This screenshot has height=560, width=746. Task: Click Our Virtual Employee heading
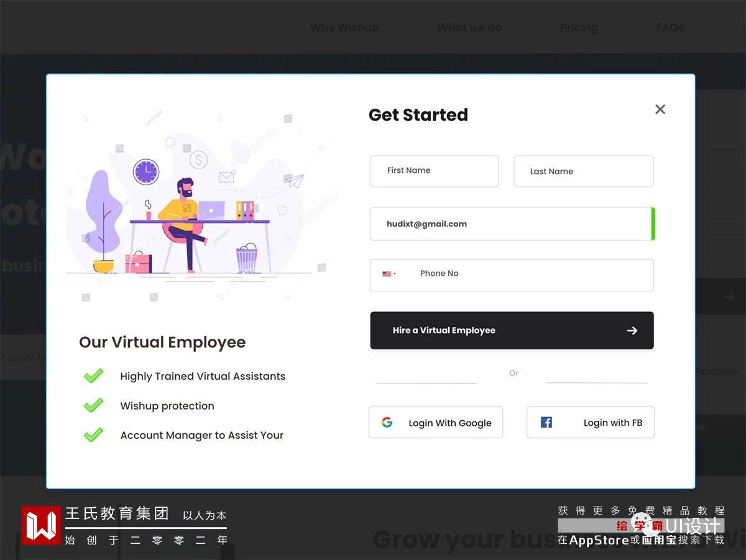tap(162, 342)
